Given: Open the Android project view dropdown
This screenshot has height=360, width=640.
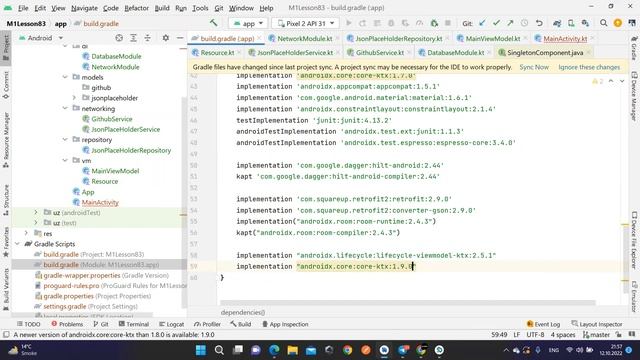Looking at the screenshot, I should coord(40,38).
